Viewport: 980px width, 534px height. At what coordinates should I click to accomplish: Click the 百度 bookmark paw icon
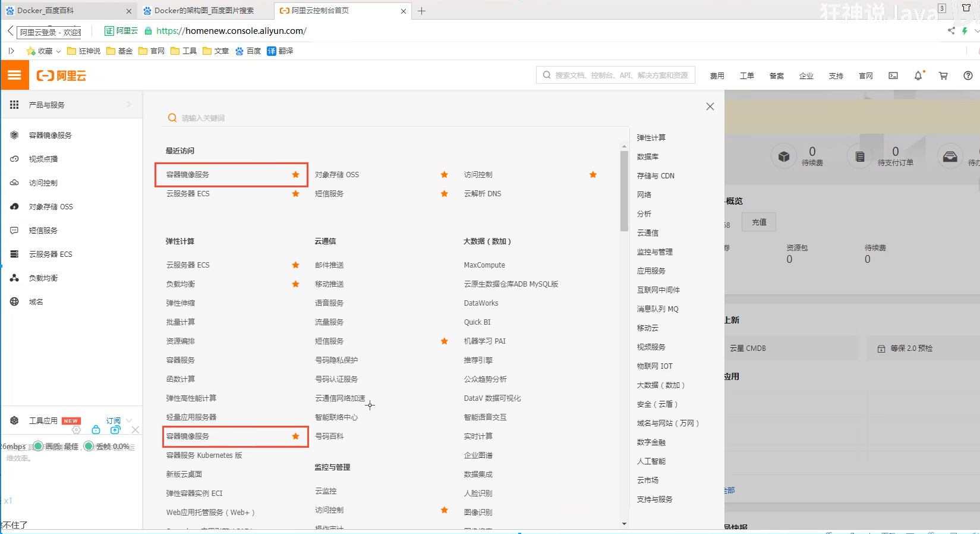(240, 51)
